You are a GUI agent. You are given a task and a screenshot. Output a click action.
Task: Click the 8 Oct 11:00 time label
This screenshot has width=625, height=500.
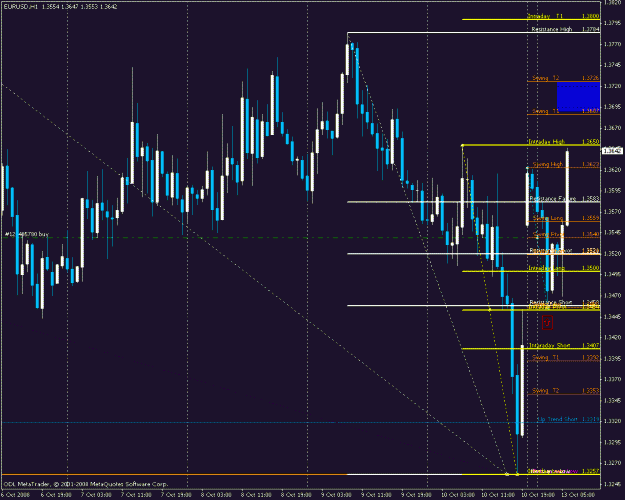point(256,495)
